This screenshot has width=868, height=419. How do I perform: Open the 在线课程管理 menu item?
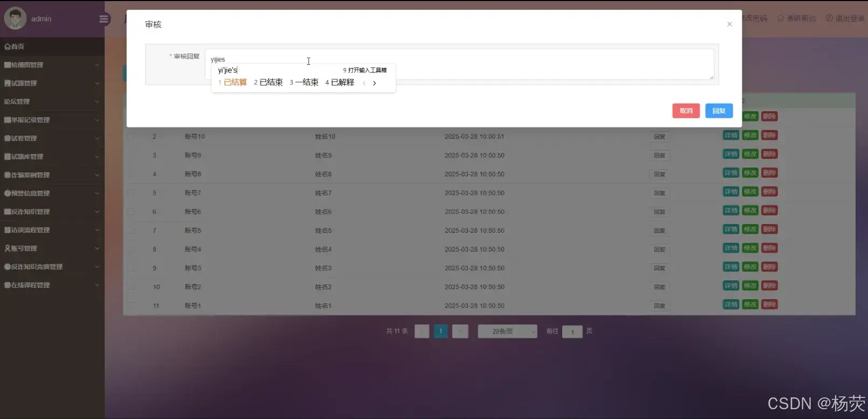(x=52, y=285)
